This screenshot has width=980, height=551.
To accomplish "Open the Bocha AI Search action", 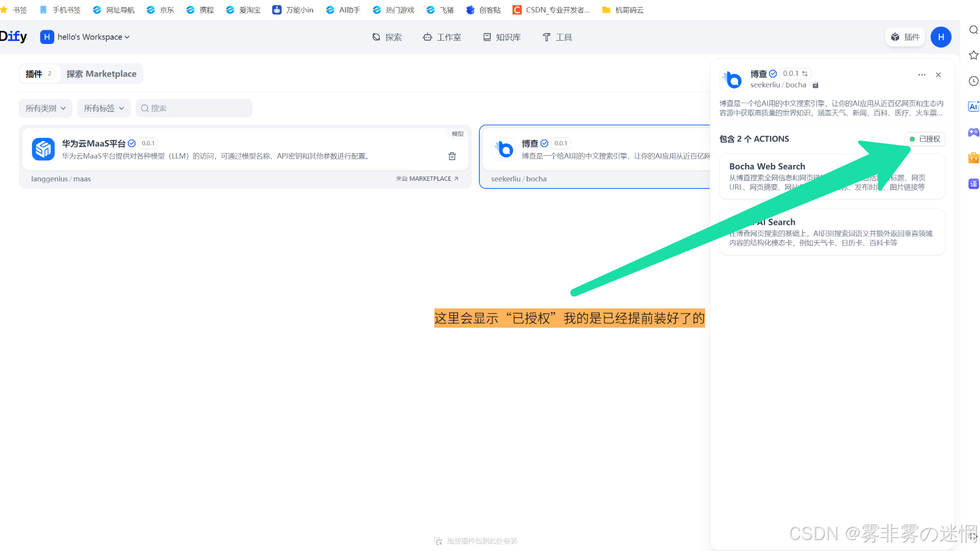I will [832, 232].
